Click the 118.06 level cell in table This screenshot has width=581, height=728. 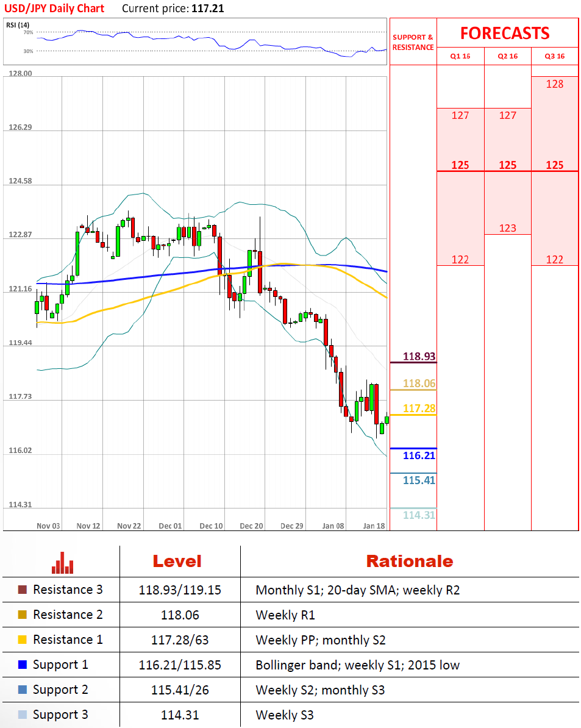[180, 615]
